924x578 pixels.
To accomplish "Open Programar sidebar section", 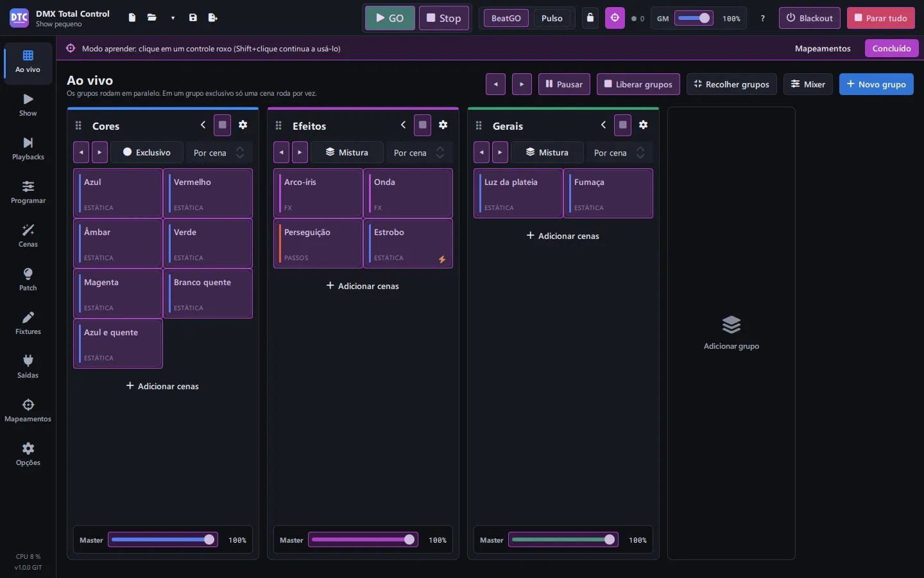I will click(x=28, y=193).
